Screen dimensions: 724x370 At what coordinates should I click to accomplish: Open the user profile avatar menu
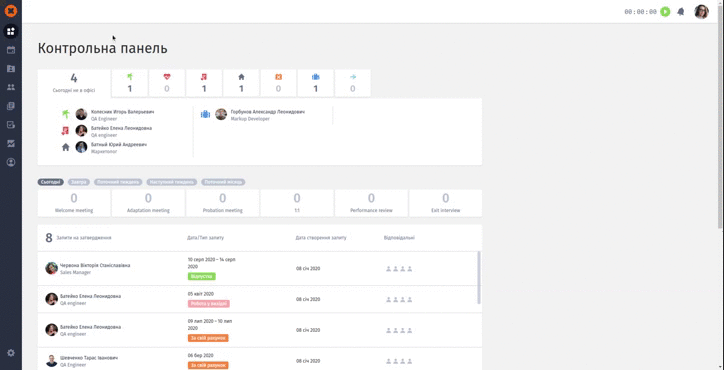[701, 12]
